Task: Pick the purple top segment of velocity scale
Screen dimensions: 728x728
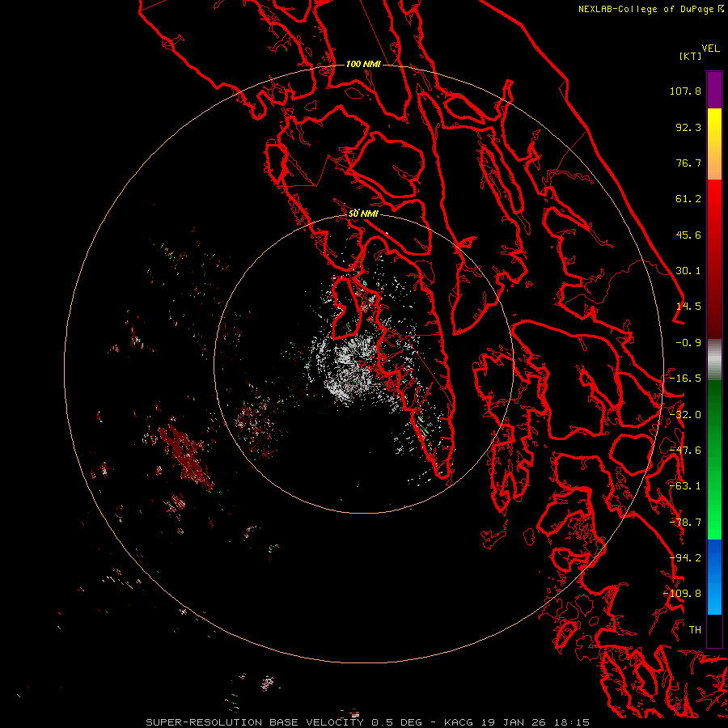Action: pyautogui.click(x=714, y=90)
